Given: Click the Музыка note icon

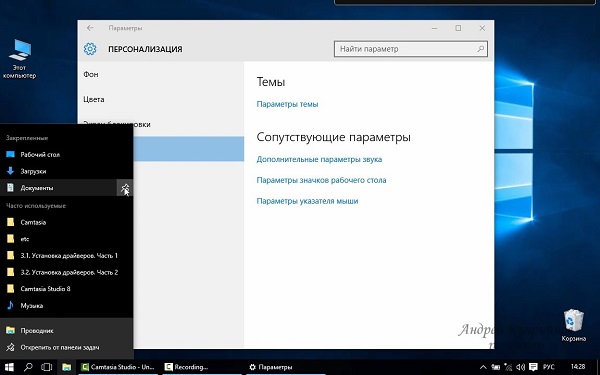Looking at the screenshot, I should (11, 305).
